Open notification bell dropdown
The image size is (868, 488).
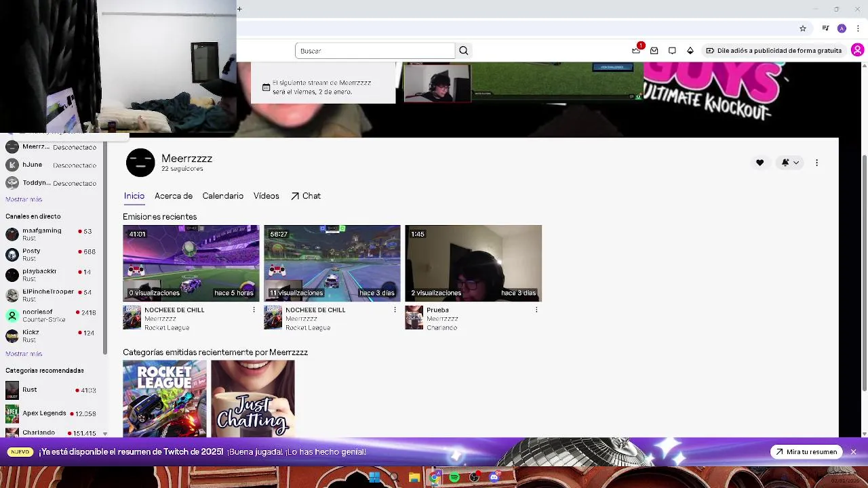coord(790,163)
